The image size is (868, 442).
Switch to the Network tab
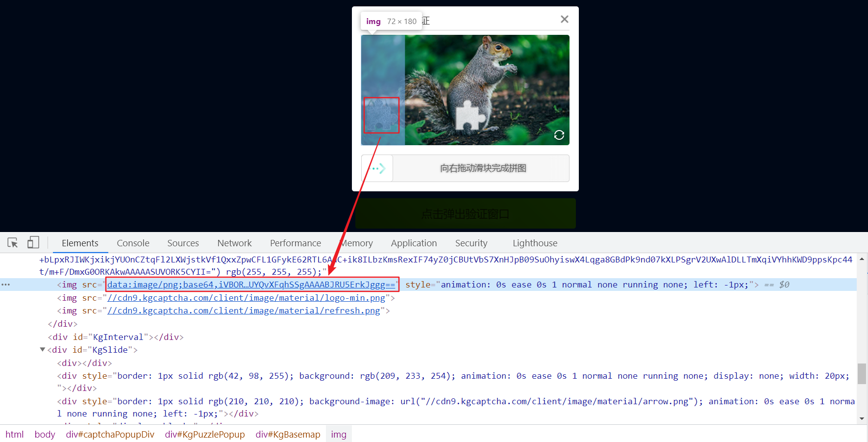point(234,243)
